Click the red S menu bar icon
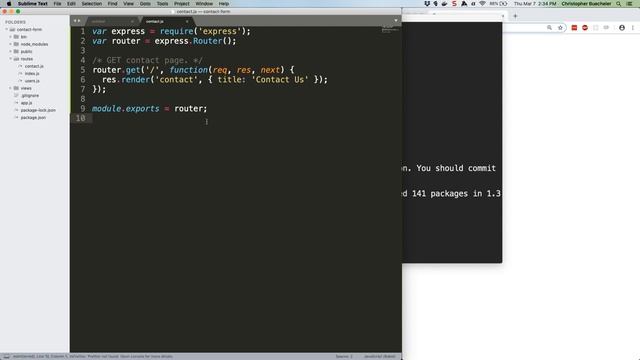The width and height of the screenshot is (640, 360). (454, 4)
